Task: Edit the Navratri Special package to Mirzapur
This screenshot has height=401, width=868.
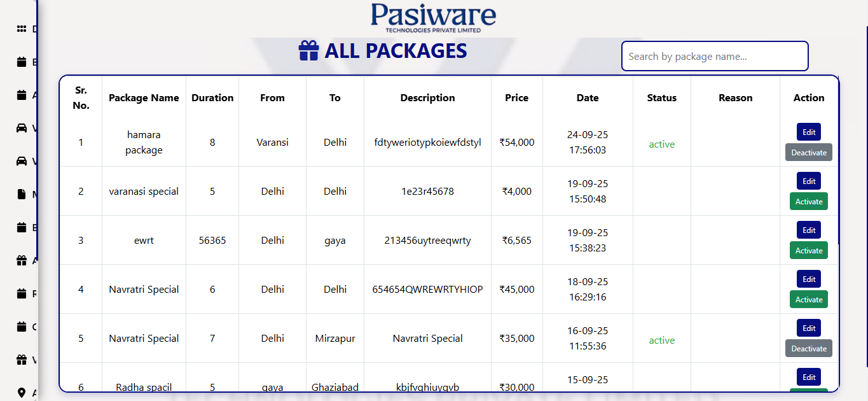Action: [x=808, y=328]
